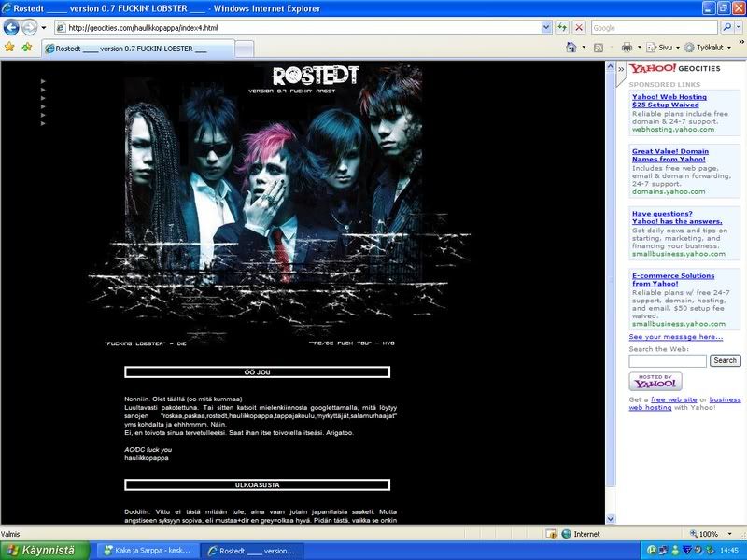Click the uTorrent tray icon
This screenshot has width=747, height=560.
(x=652, y=551)
